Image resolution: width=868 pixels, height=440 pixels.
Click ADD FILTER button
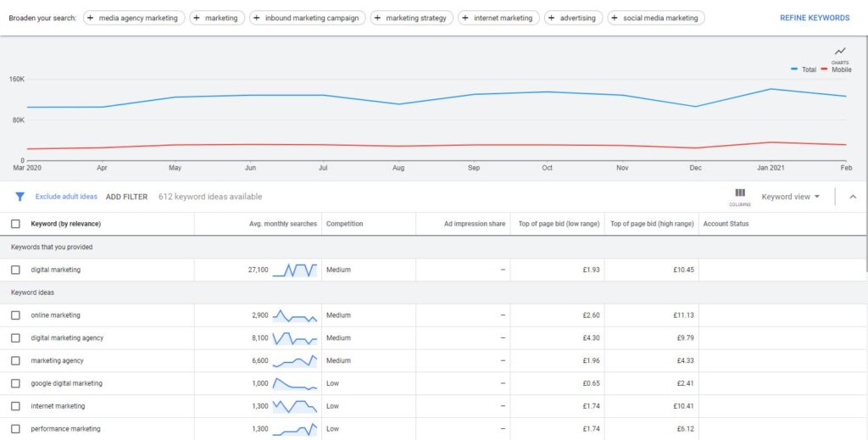click(x=127, y=197)
